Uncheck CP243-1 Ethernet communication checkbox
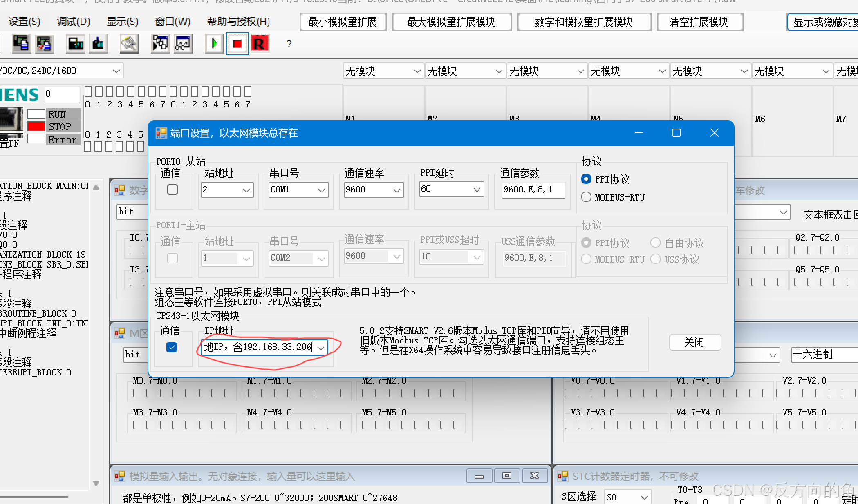The height and width of the screenshot is (504, 858). [172, 347]
